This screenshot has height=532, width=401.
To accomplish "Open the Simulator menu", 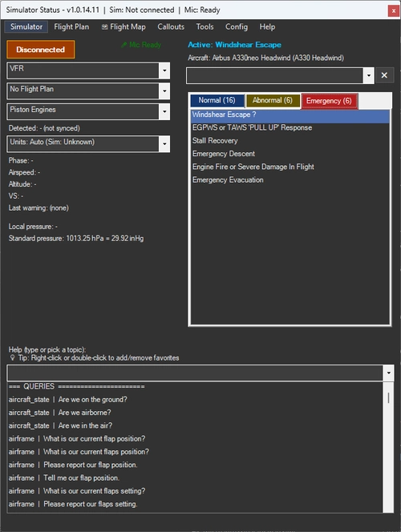I will coord(26,26).
